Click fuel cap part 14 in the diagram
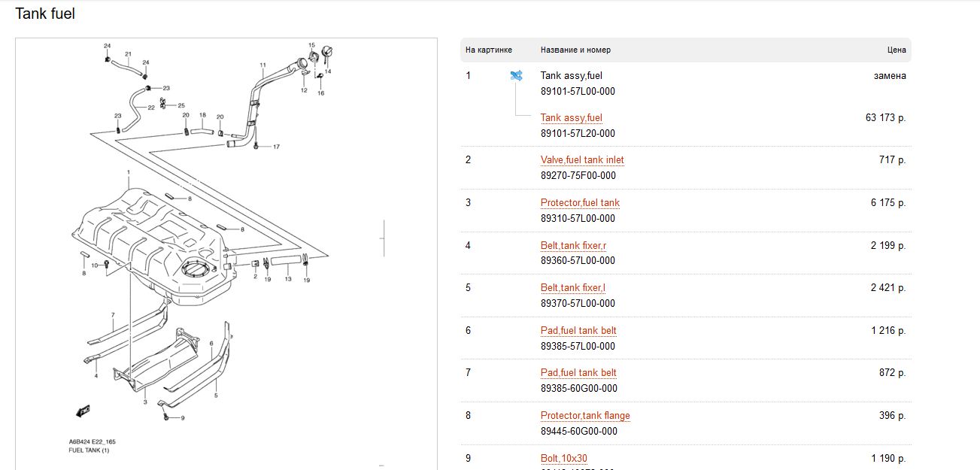 (x=326, y=55)
